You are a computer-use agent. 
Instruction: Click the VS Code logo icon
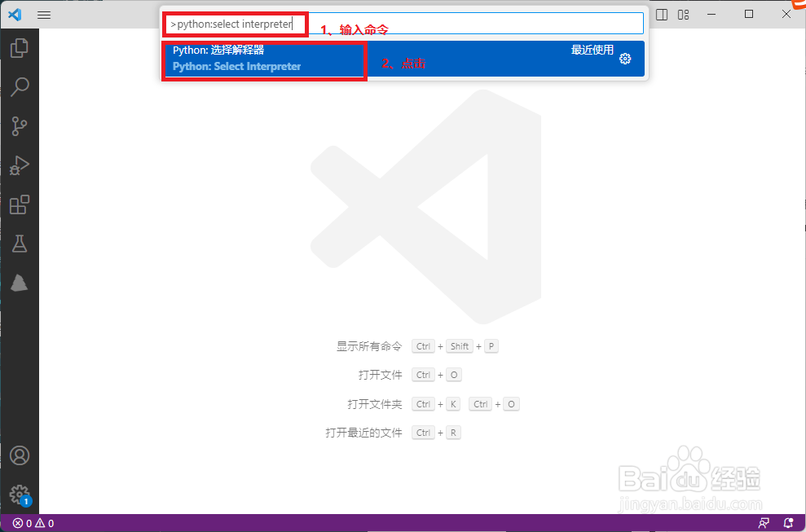coord(15,15)
